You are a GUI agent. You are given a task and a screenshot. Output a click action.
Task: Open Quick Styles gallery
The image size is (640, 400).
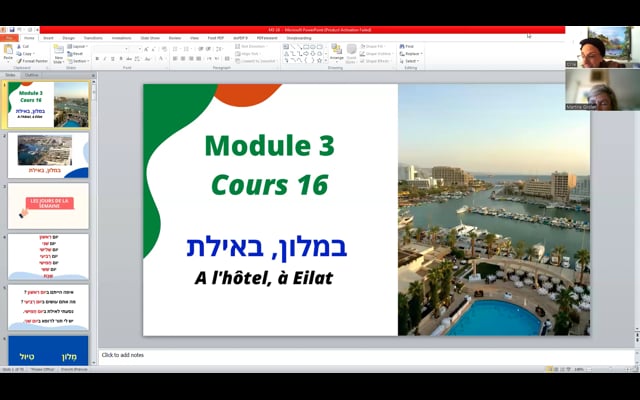(x=351, y=54)
